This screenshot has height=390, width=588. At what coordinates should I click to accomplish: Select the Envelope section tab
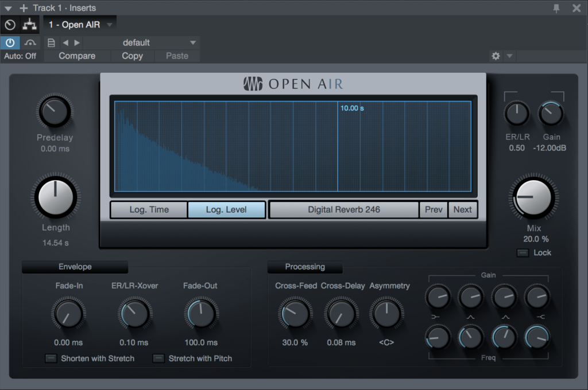[75, 267]
